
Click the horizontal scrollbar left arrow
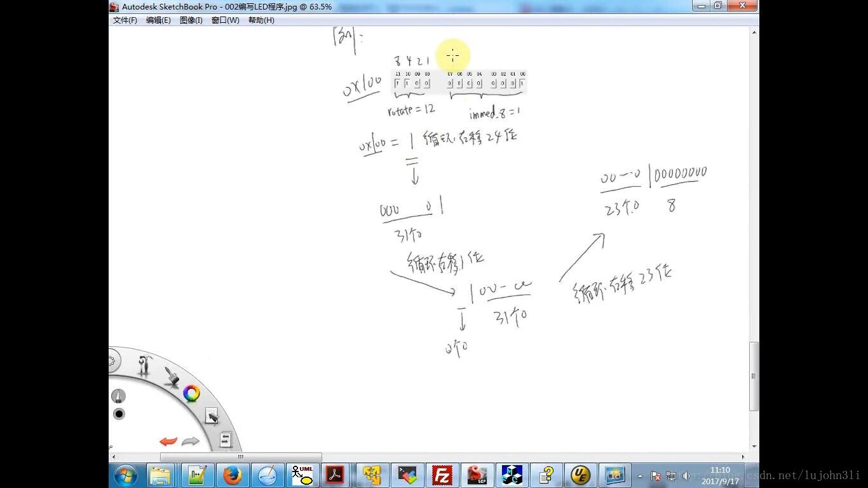[113, 457]
